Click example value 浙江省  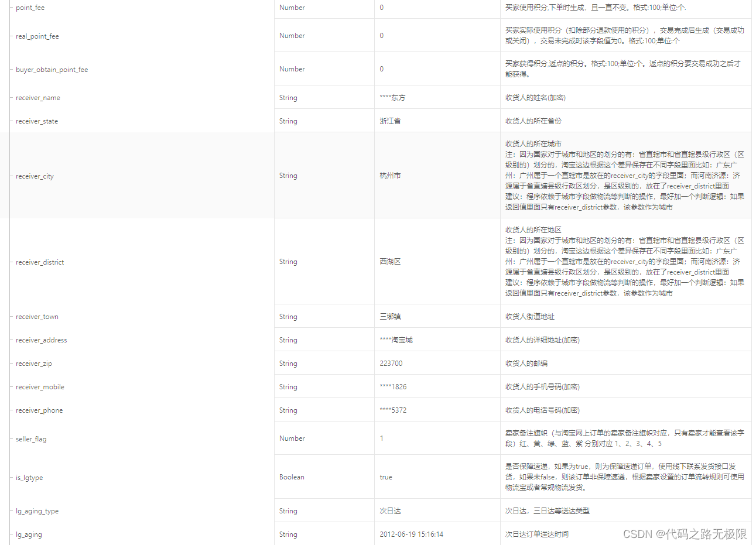[x=390, y=121]
